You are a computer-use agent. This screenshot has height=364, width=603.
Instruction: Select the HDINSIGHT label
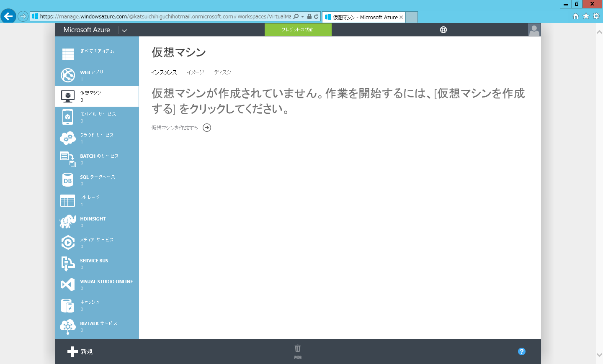pyautogui.click(x=93, y=219)
